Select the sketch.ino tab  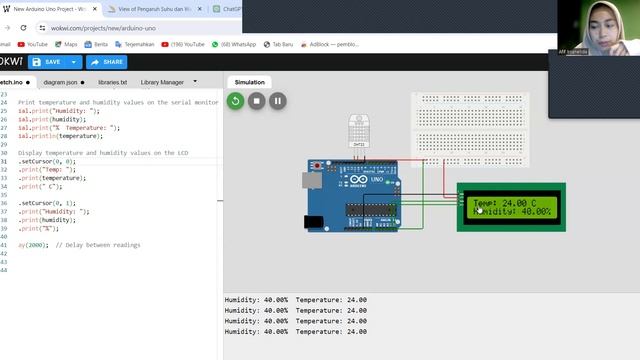pos(15,82)
